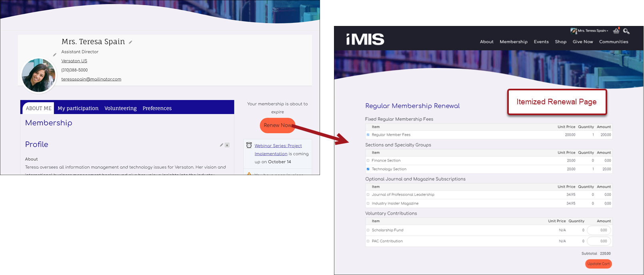Open the shopping cart basket icon
The width and height of the screenshot is (644, 275).
tap(616, 31)
